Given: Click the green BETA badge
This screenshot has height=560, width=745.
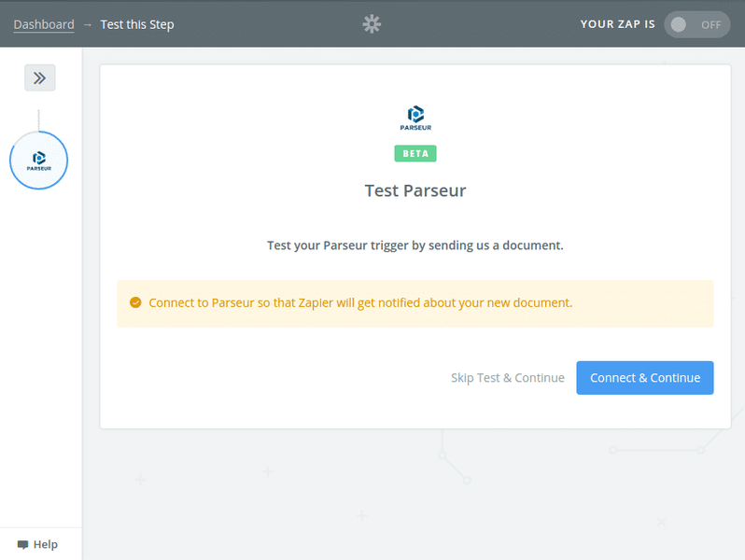Looking at the screenshot, I should 415,153.
